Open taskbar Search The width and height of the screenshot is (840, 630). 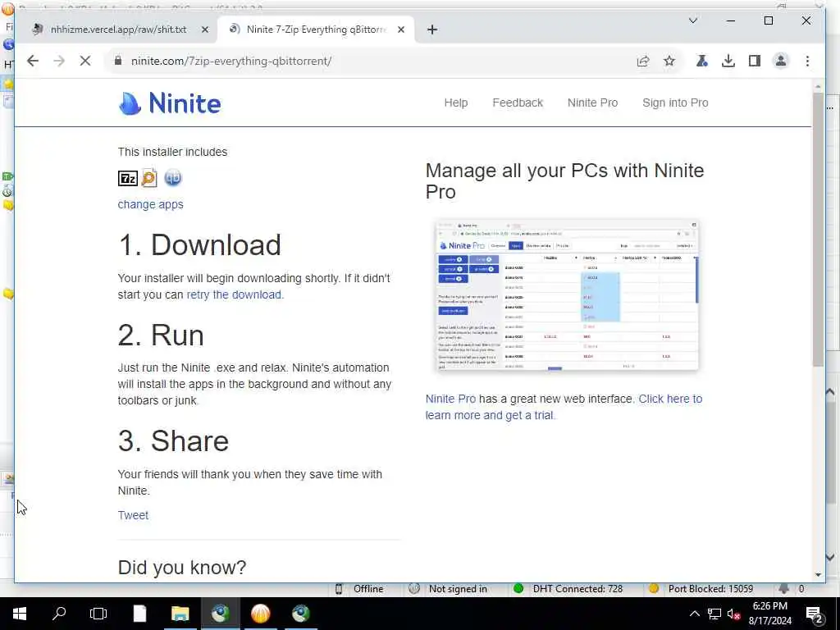(x=59, y=614)
